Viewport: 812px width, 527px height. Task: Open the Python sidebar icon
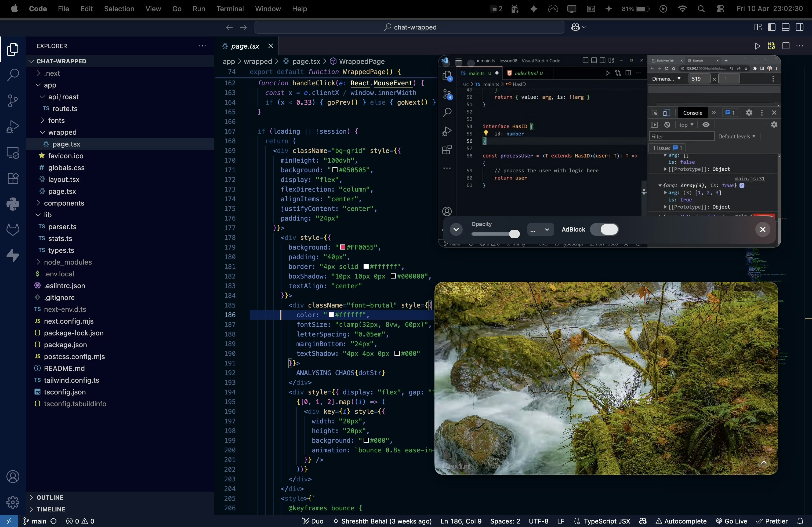pyautogui.click(x=13, y=204)
